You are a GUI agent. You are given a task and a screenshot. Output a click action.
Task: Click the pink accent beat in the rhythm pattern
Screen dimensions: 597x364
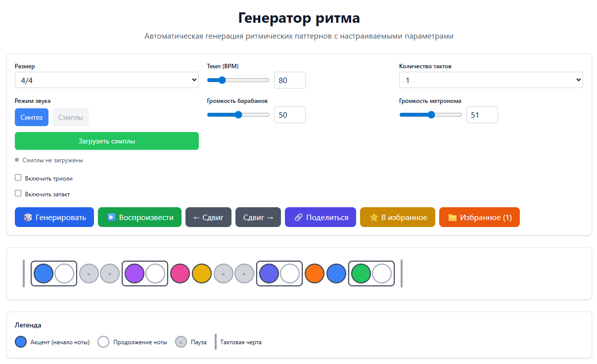click(x=180, y=273)
